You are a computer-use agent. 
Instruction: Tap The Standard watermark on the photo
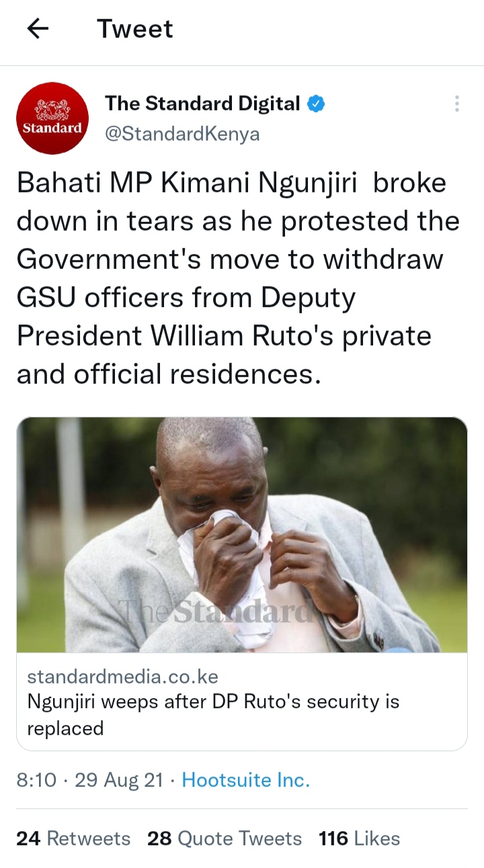click(x=216, y=612)
